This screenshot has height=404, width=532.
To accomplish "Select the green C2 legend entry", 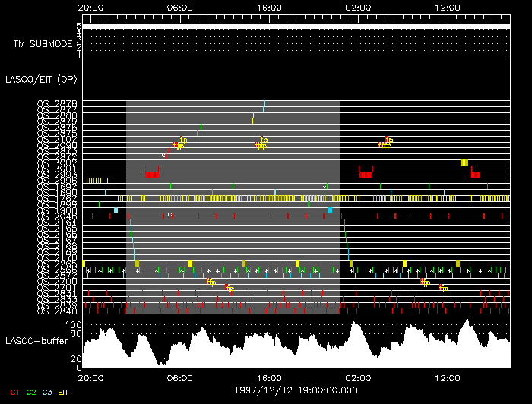I will pyautogui.click(x=31, y=392).
